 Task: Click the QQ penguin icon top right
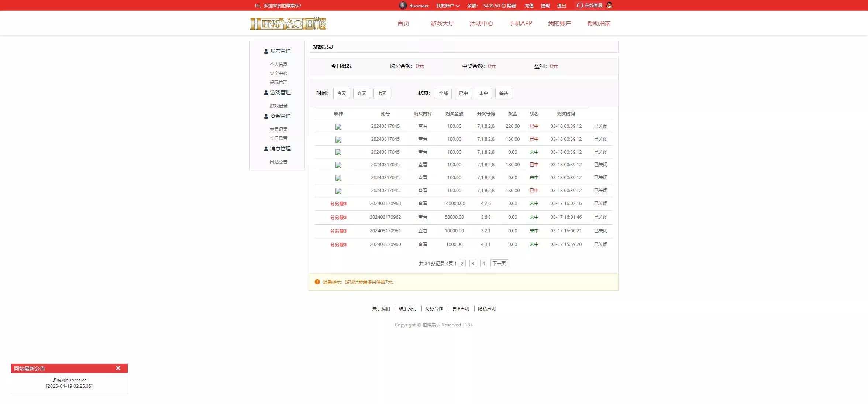click(610, 6)
